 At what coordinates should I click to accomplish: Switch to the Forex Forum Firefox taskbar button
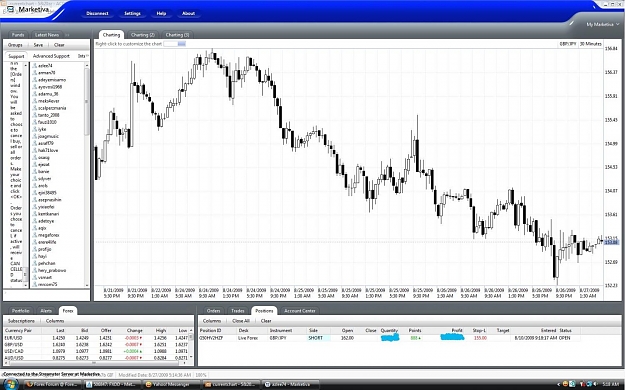tap(52, 384)
